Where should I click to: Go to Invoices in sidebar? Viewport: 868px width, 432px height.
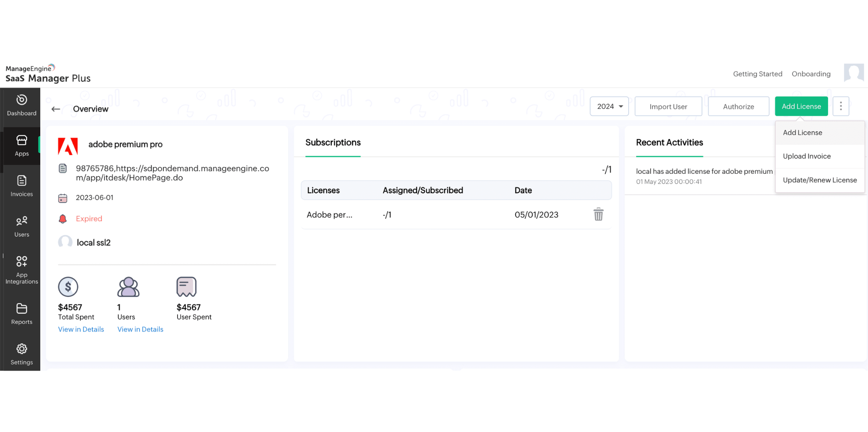pyautogui.click(x=22, y=186)
